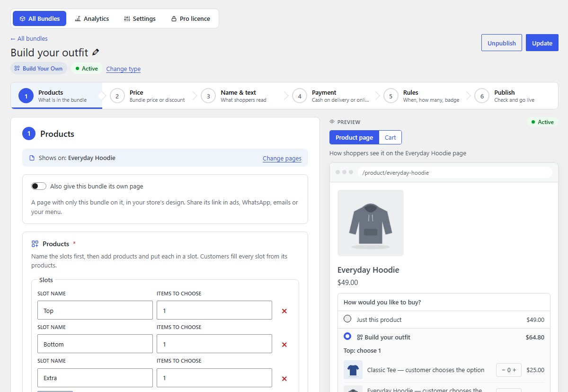568x392 pixels.
Task: Jump to step 2 Price
Action: pos(148,96)
